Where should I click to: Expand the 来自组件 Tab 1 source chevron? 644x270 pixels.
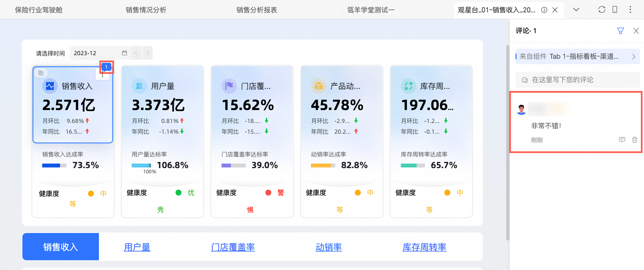pos(634,56)
